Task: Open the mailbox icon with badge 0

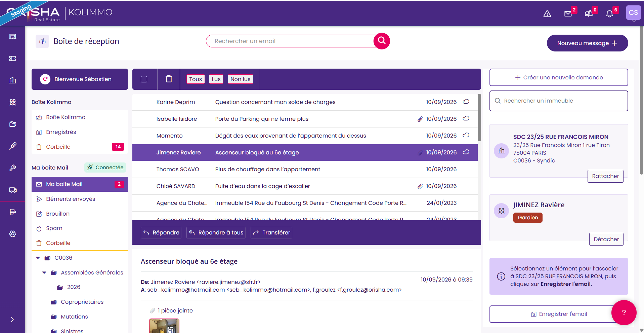Action: tap(589, 14)
